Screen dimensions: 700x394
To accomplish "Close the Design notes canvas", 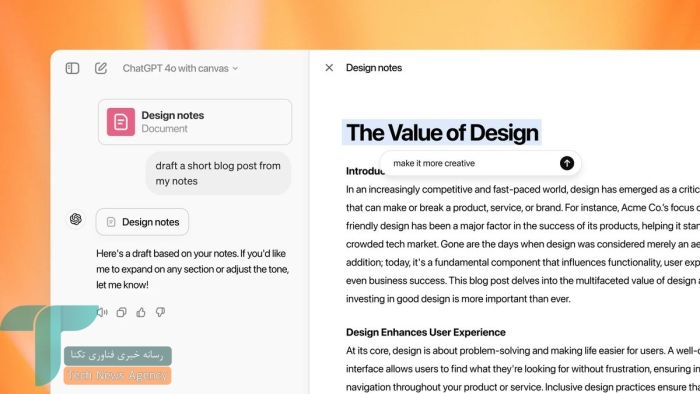I will pyautogui.click(x=329, y=67).
